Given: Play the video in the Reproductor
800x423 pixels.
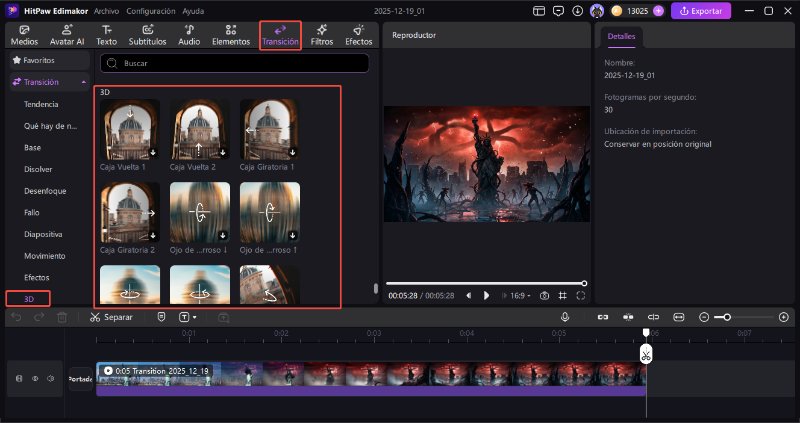Looking at the screenshot, I should click(x=486, y=295).
